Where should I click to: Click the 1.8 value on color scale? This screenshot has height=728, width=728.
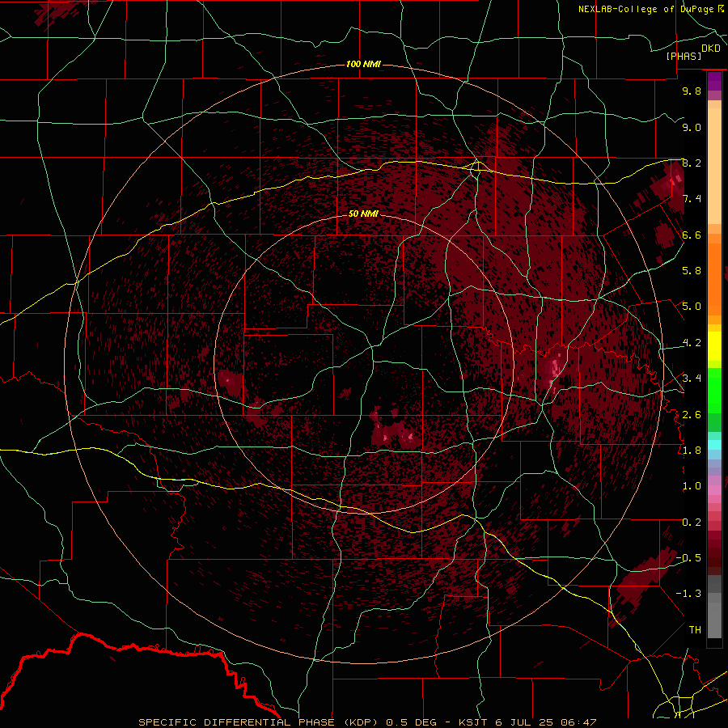[x=692, y=450]
